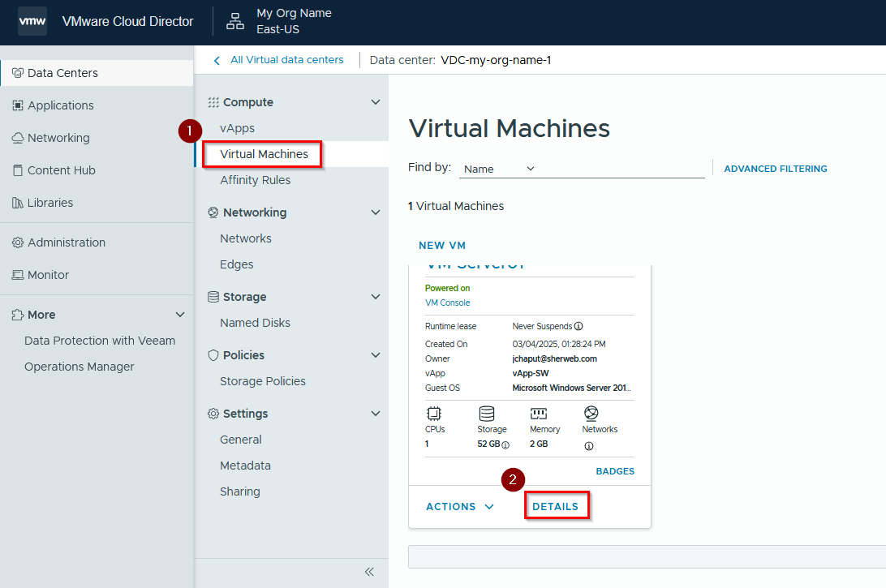Click the More puzzle-piece icon

tap(18, 315)
